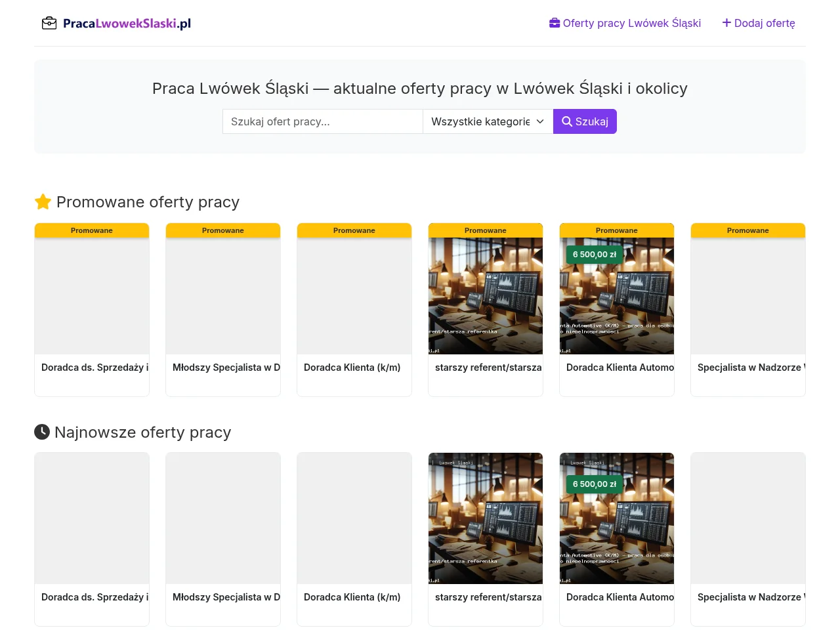This screenshot has height=630, width=840.
Task: Click the briefcase icon beside Oferty pracy
Action: pos(555,23)
